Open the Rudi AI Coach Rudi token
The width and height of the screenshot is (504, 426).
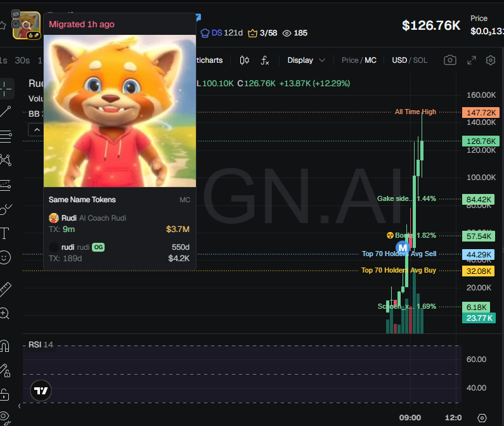click(119, 223)
